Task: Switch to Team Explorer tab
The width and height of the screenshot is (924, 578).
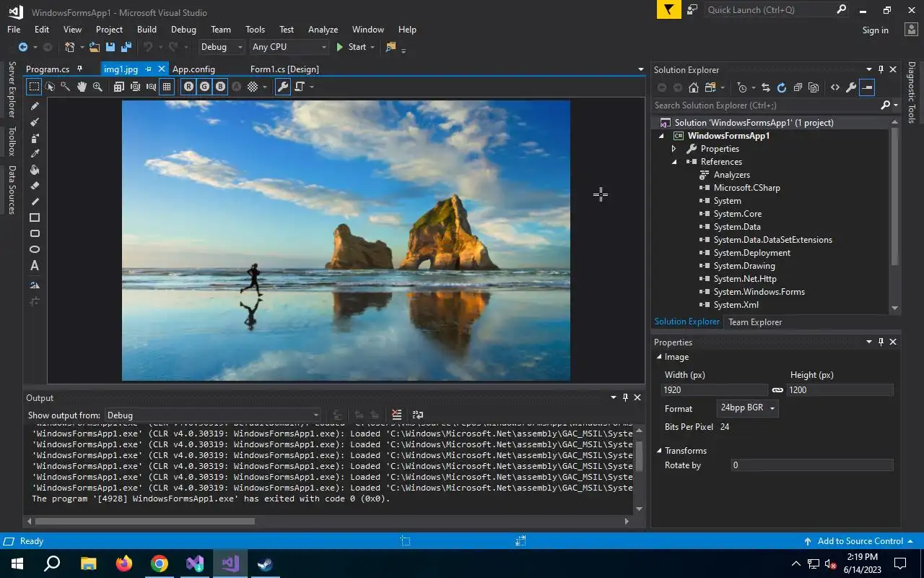Action: pos(755,322)
